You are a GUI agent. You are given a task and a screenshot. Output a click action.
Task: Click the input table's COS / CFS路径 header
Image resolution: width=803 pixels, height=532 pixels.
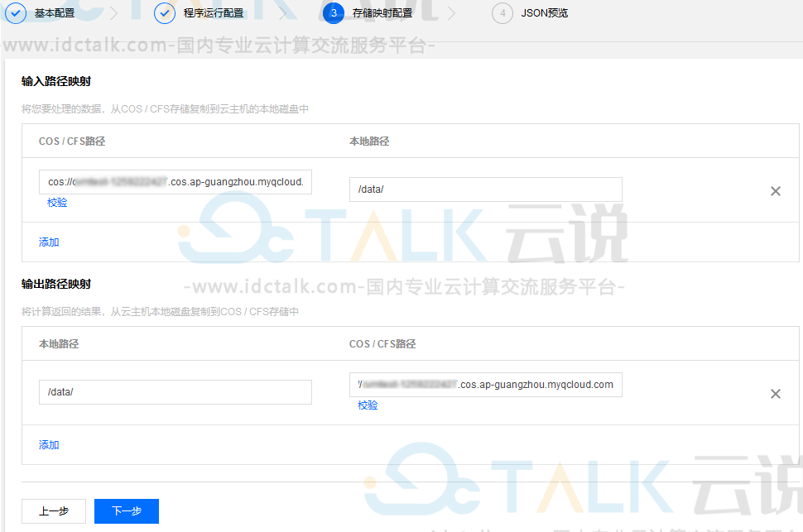(72, 141)
